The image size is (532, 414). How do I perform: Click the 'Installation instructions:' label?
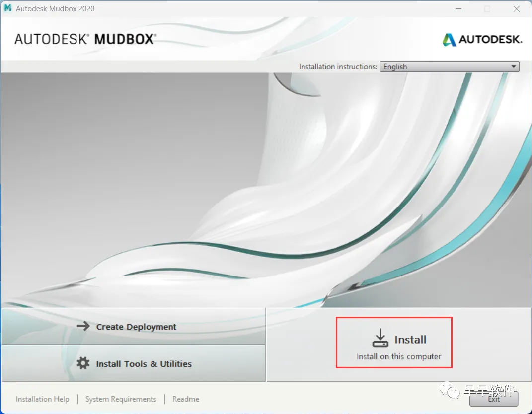tap(338, 67)
